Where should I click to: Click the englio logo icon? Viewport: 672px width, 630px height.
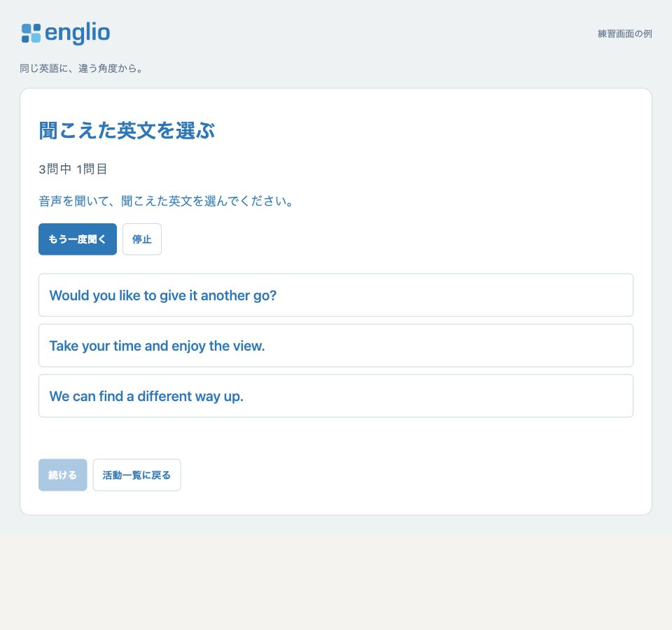(x=31, y=34)
